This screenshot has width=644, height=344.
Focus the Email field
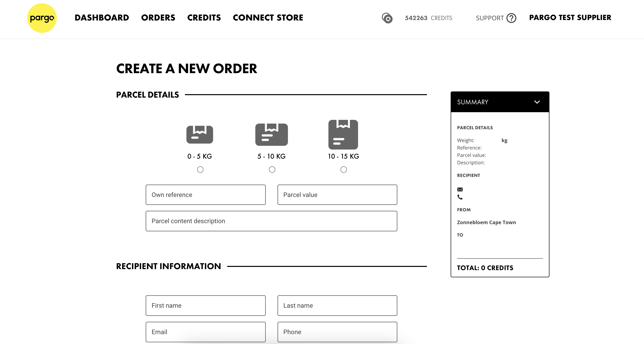point(205,332)
